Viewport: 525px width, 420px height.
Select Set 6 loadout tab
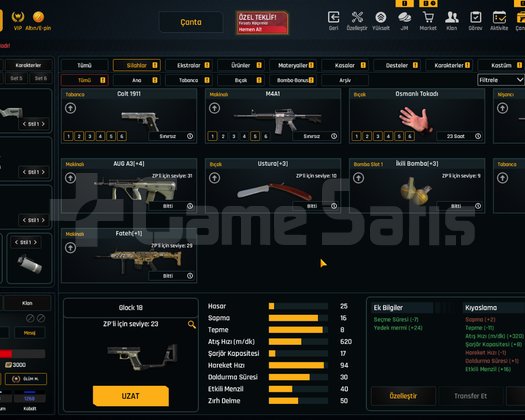coord(41,78)
